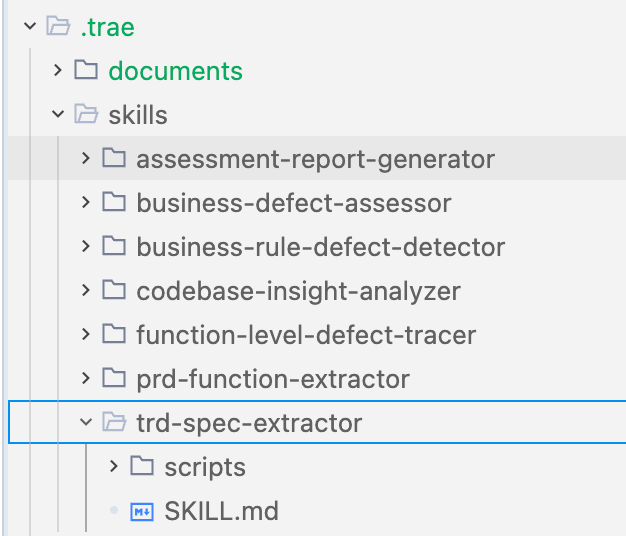Select the business-defect-assessor folder name
The width and height of the screenshot is (626, 536).
[x=294, y=203]
